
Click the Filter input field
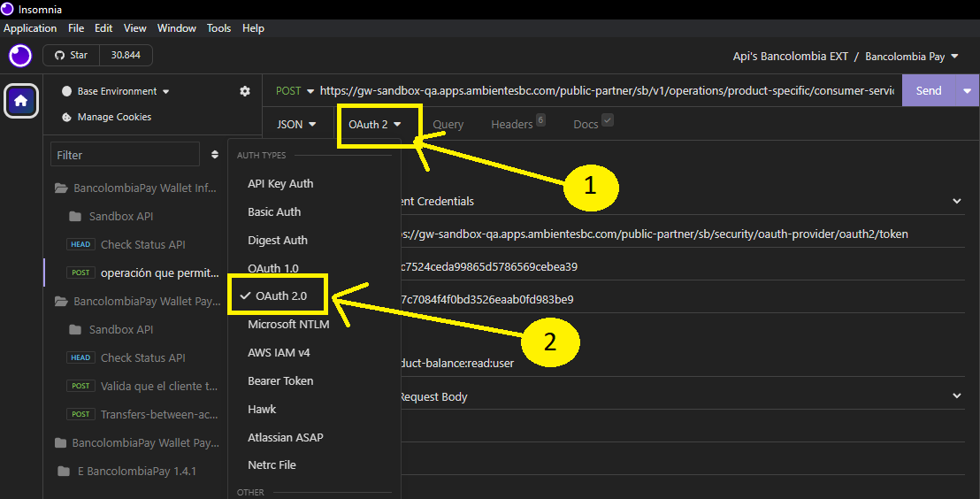[x=125, y=155]
